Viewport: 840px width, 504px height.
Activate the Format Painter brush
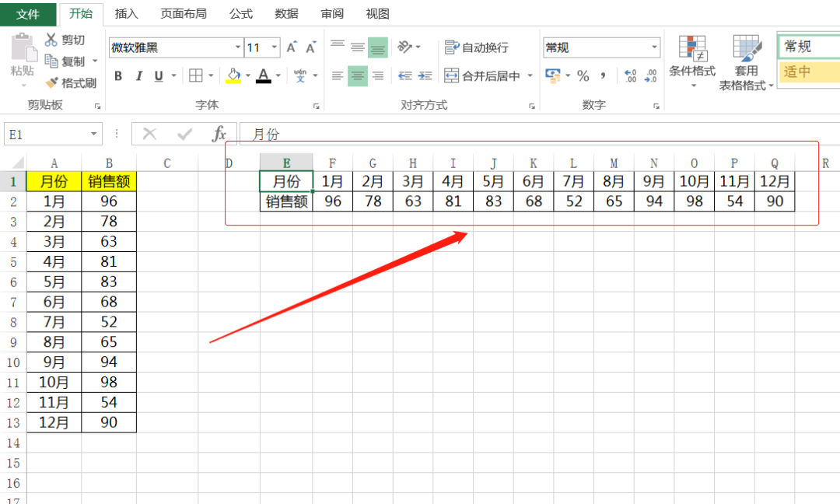click(x=51, y=82)
